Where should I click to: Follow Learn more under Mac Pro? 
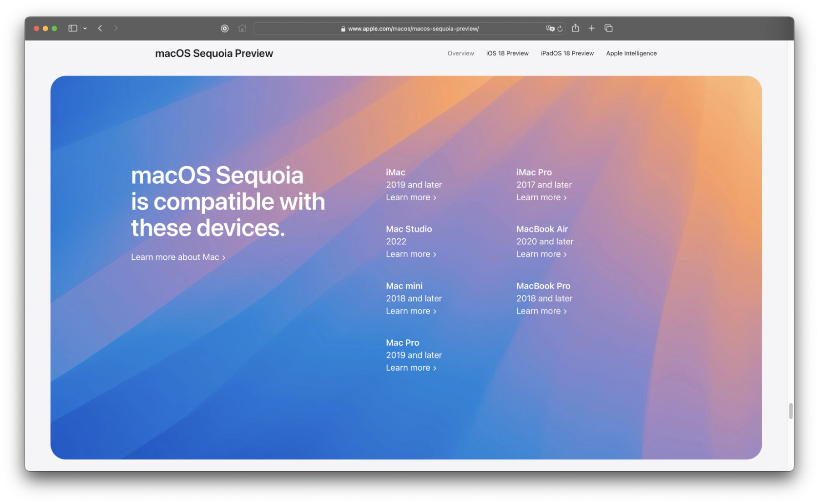pos(411,368)
